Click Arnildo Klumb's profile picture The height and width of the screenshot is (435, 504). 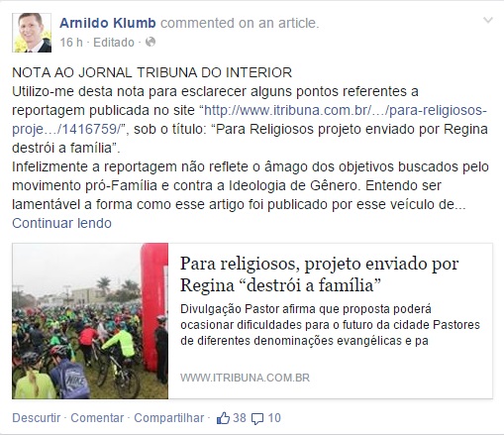point(32,33)
